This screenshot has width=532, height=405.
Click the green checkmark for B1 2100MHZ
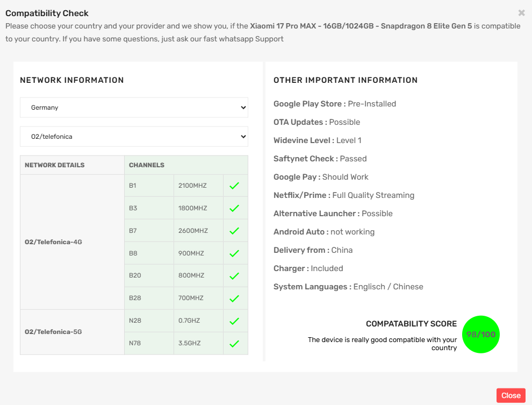click(234, 186)
